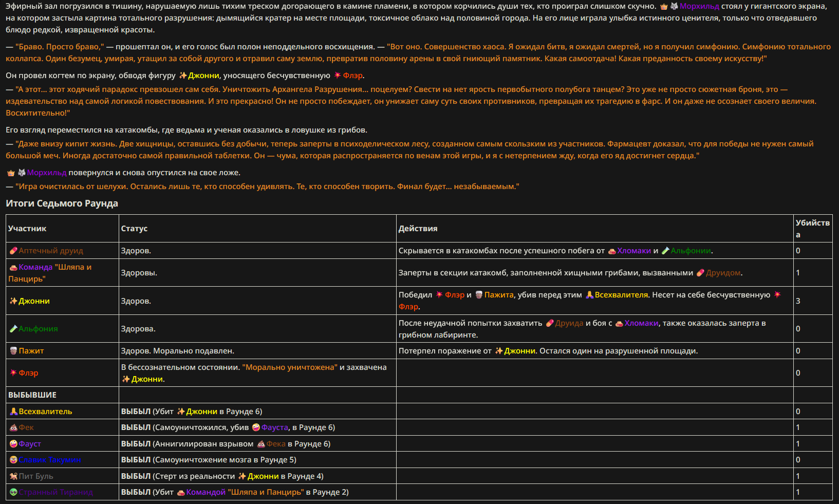
Task: Select the participant name "Славик Такумин"
Action: 50,460
